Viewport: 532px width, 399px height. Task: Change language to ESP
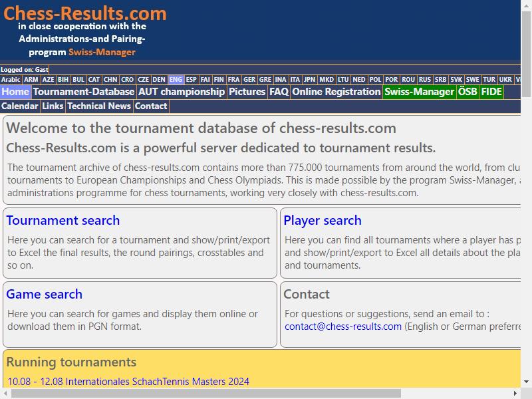tap(192, 79)
